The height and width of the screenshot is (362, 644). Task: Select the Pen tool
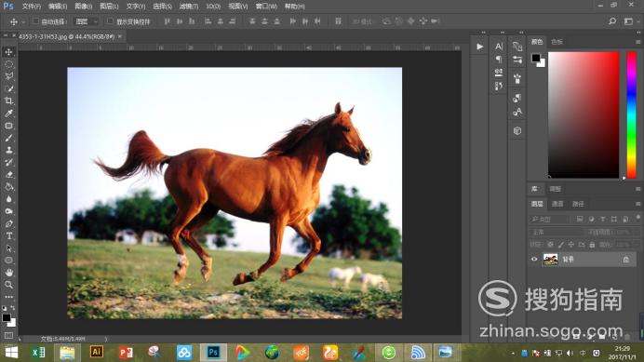(x=8, y=224)
